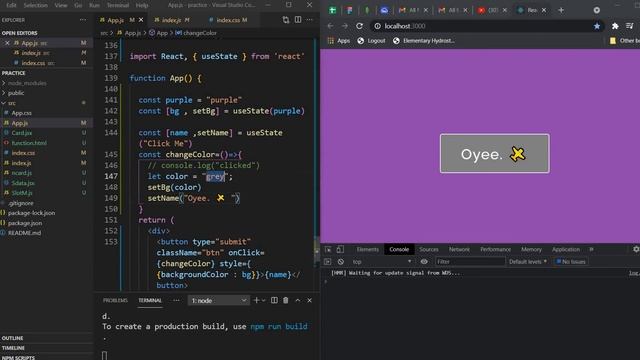
Task: Open terminal panel overflow ellipsis
Action: click(x=176, y=300)
